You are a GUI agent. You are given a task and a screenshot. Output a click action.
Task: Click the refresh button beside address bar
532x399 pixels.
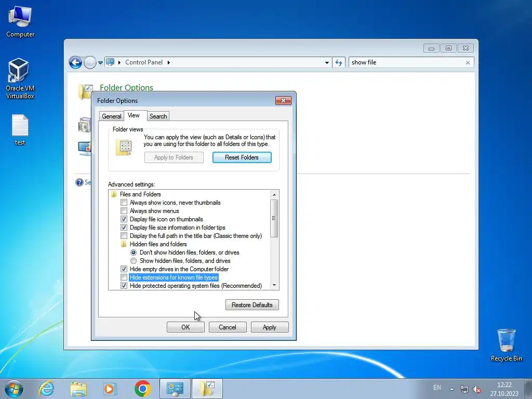339,62
